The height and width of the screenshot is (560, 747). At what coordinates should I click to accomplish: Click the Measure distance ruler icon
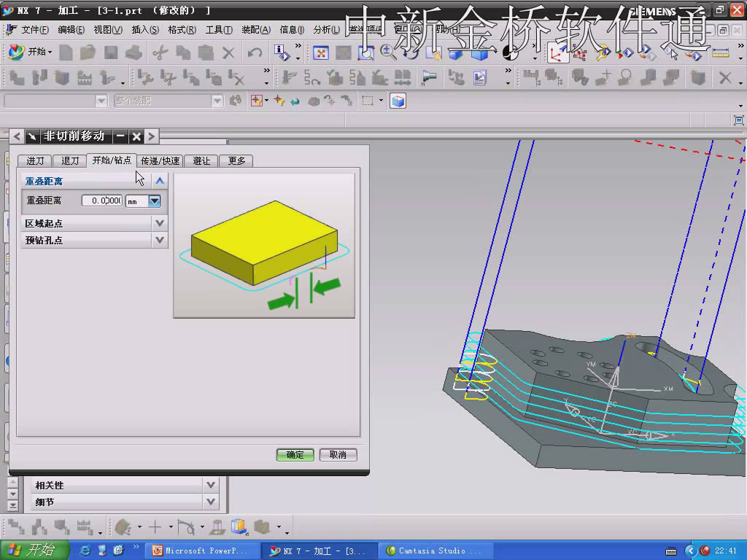click(x=720, y=52)
